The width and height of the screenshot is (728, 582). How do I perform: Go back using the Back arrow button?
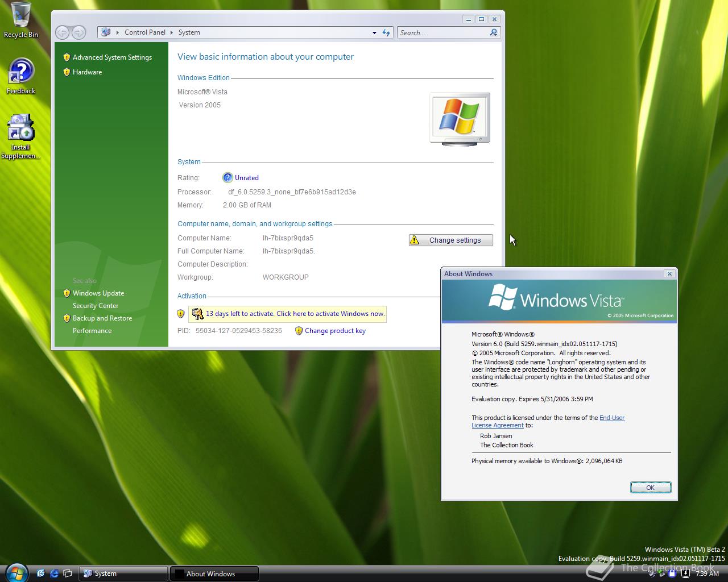pos(63,32)
